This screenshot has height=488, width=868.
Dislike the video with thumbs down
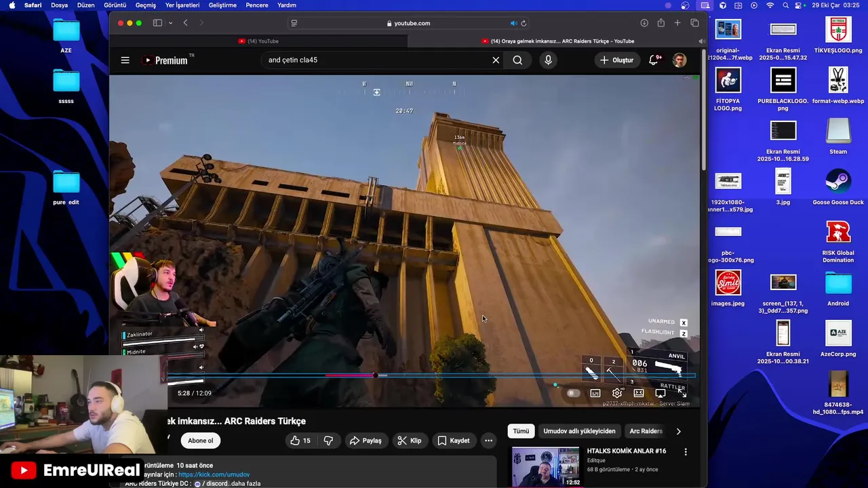pyautogui.click(x=328, y=441)
